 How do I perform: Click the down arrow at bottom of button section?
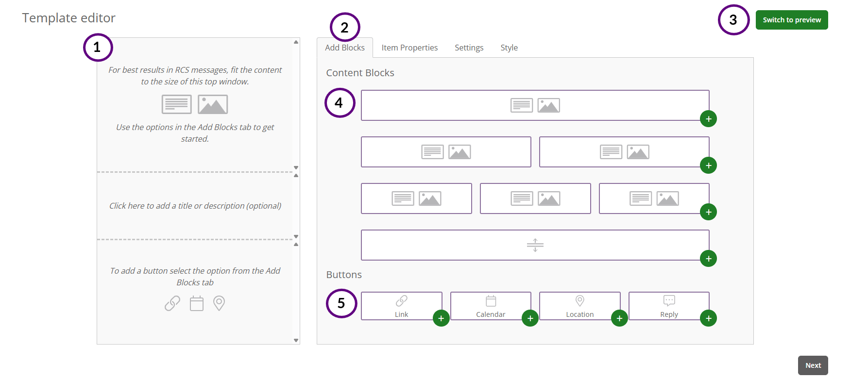[x=296, y=340]
